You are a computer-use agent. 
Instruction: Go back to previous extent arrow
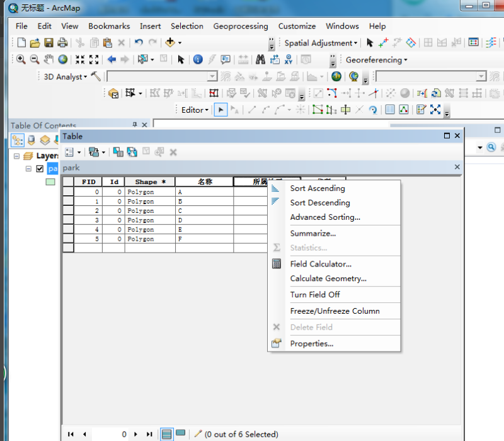click(112, 59)
